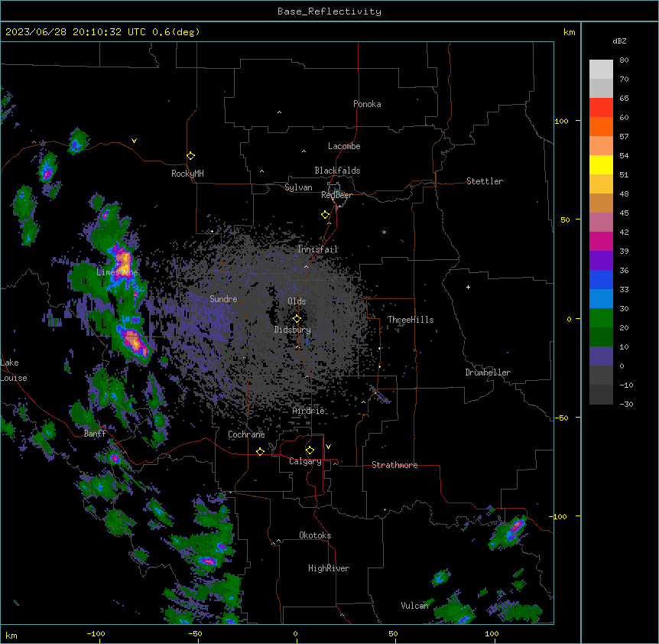
Task: Click the Olds city label
Action: [x=297, y=301]
